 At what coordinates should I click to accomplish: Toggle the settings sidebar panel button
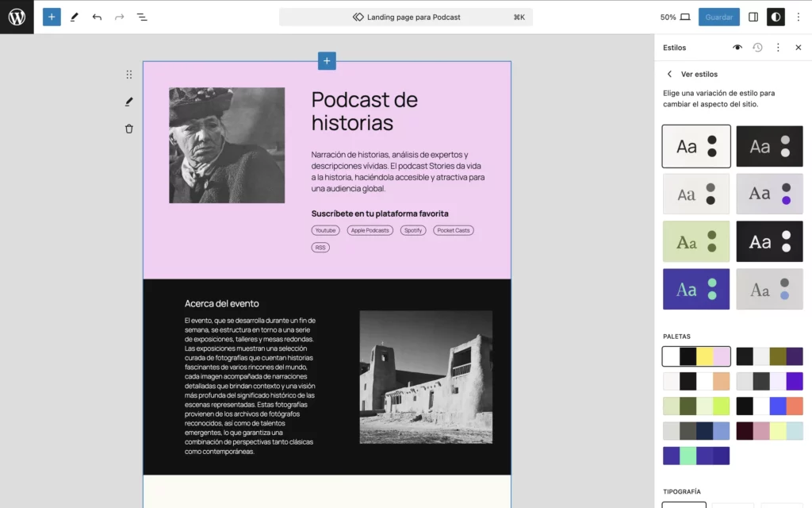pyautogui.click(x=753, y=17)
